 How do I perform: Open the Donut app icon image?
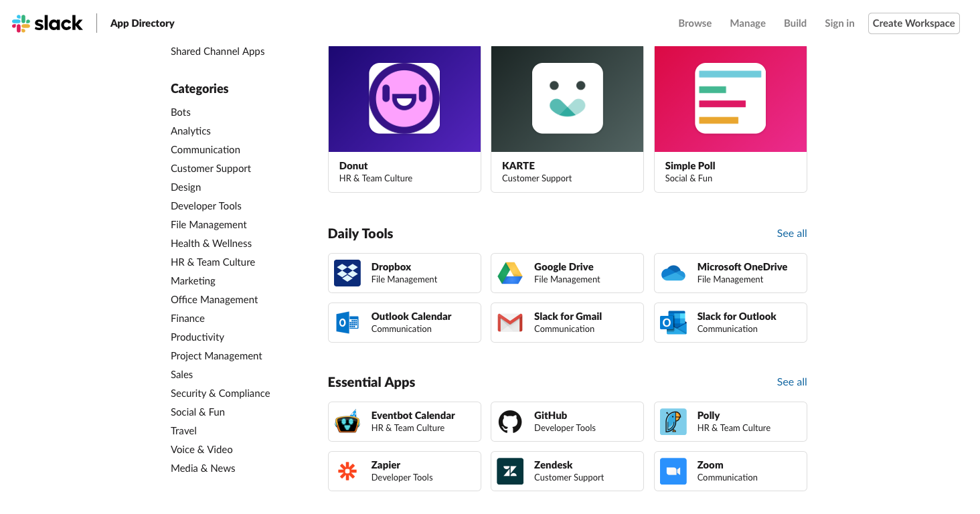[x=404, y=98]
